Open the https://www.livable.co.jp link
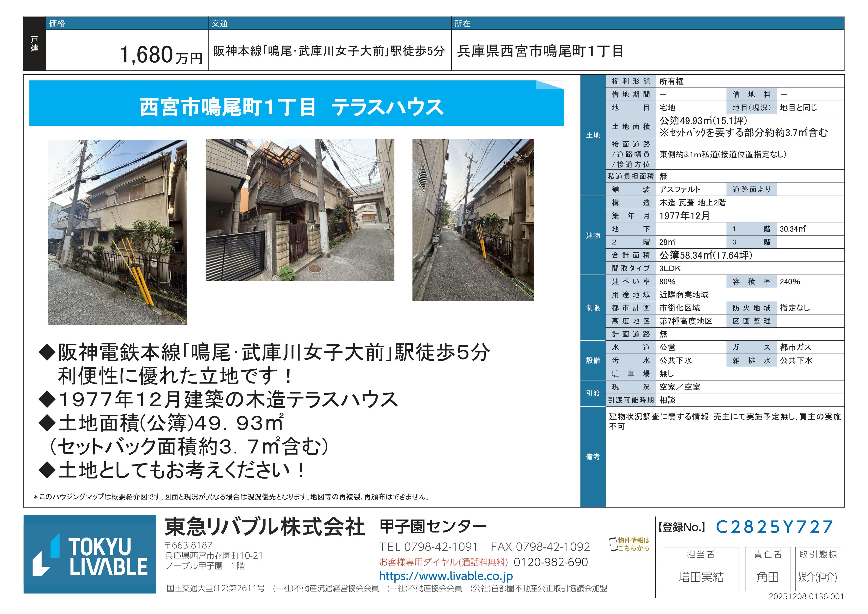 [x=446, y=576]
